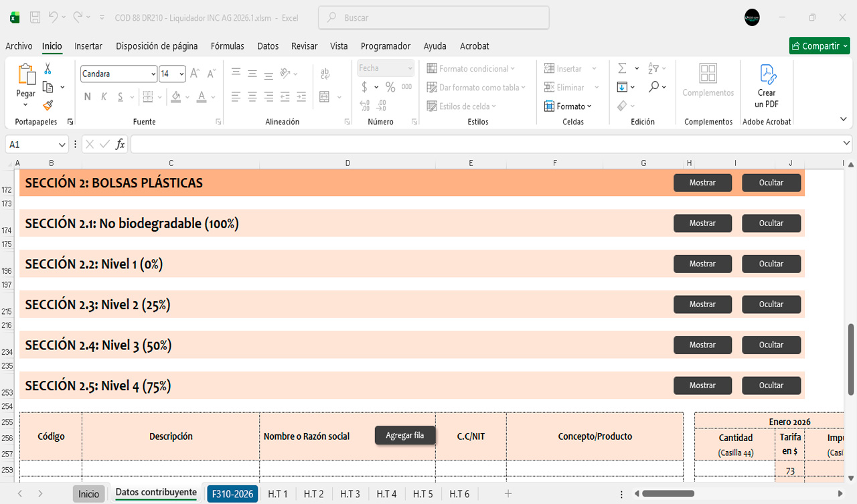Open the Formato dropdown in Celdas
The width and height of the screenshot is (857, 504).
click(x=568, y=106)
